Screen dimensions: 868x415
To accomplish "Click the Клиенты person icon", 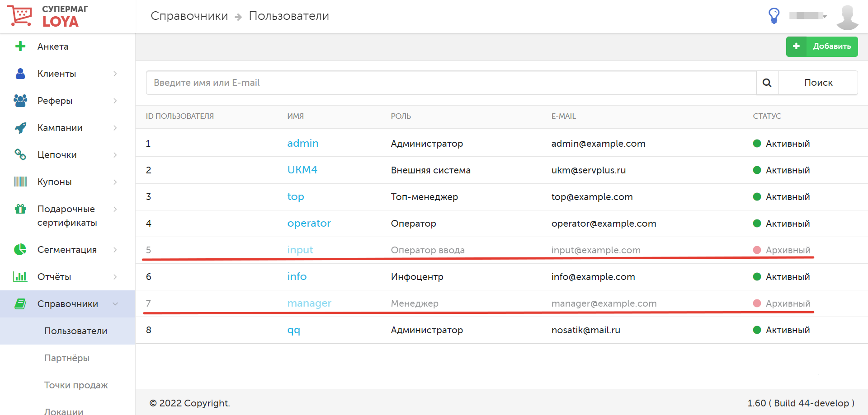I will (20, 74).
